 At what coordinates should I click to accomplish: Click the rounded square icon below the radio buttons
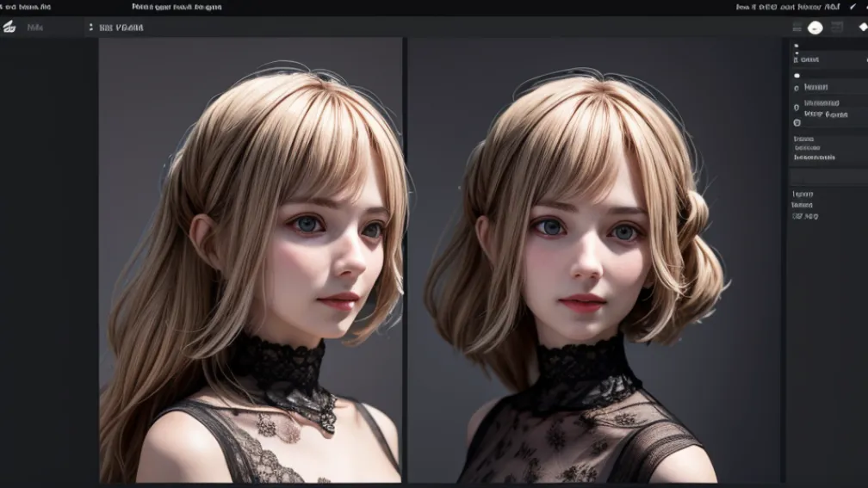[x=797, y=123]
